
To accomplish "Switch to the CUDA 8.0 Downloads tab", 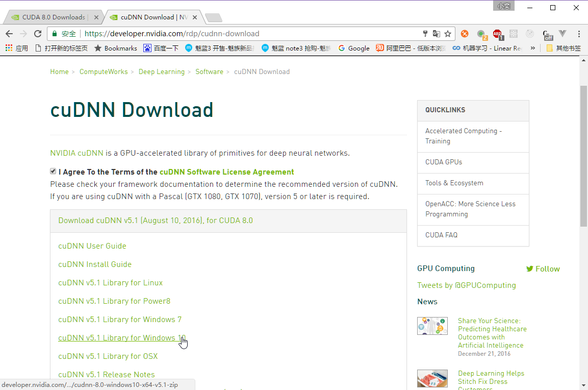I will [54, 17].
